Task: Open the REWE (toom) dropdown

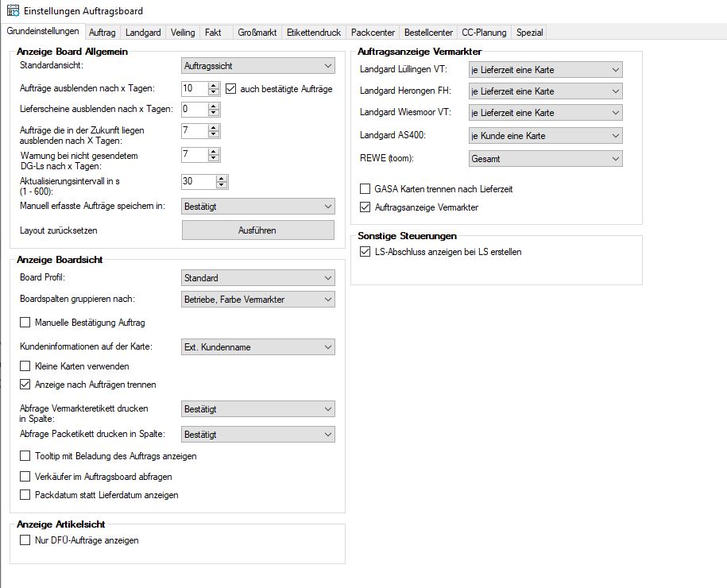Action: click(545, 159)
